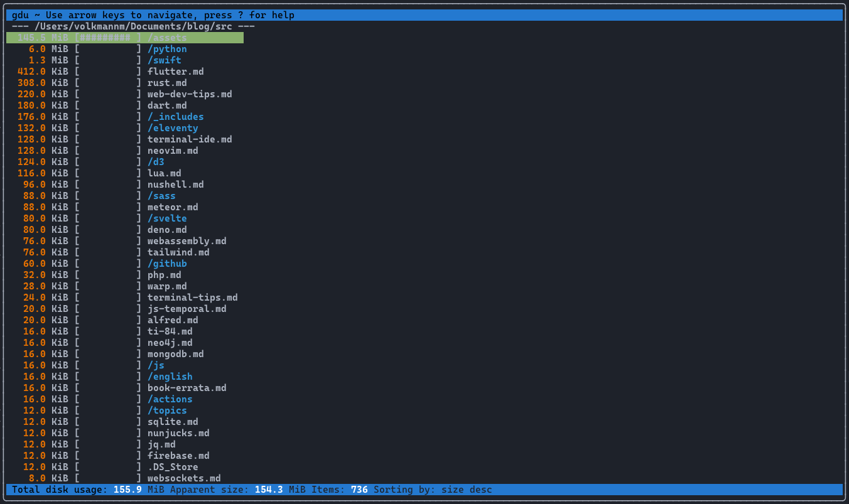
Task: Expand the /eleventy folder
Action: tap(173, 128)
